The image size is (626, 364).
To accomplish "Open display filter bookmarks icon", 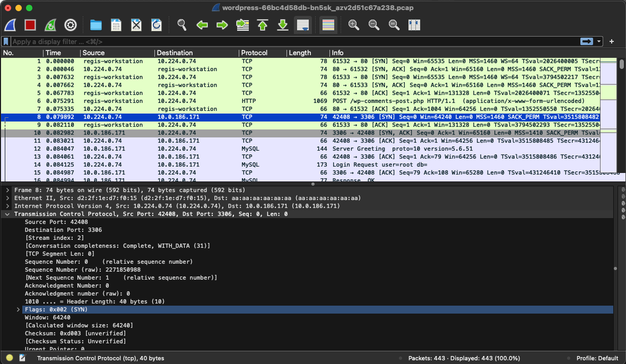I will point(6,41).
